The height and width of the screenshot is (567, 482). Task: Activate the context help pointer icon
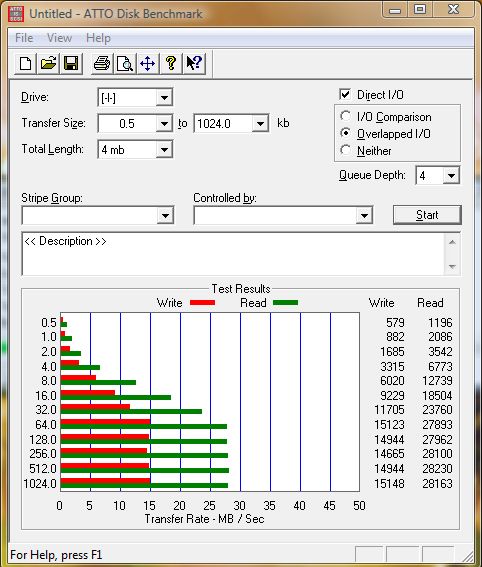tap(194, 64)
